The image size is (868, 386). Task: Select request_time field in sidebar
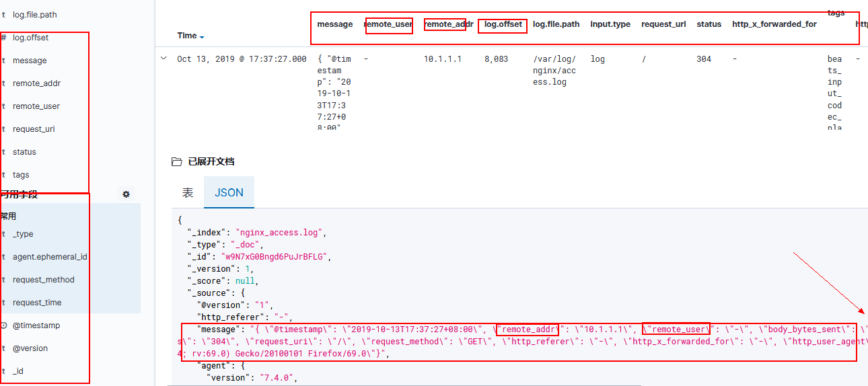tap(37, 303)
